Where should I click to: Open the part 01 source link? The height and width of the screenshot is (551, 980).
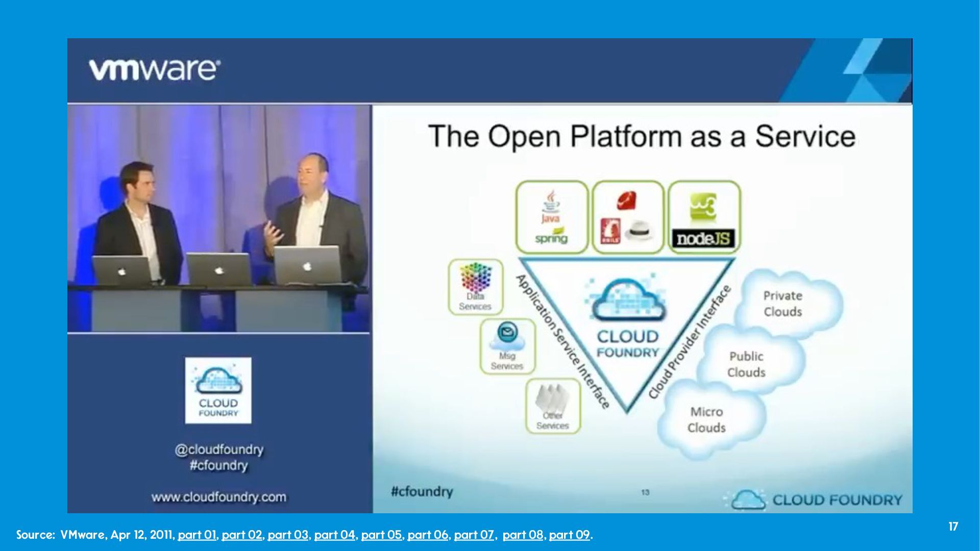tap(197, 535)
